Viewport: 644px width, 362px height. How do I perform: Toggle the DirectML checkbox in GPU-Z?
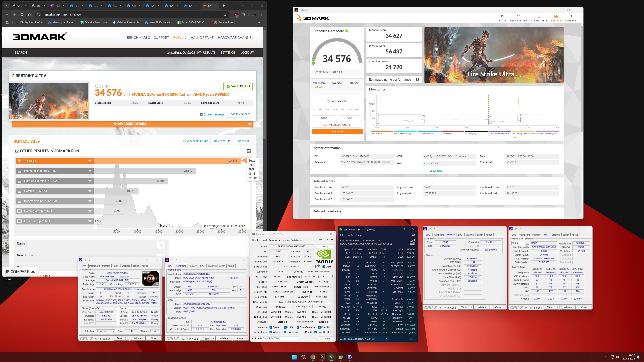319,327
